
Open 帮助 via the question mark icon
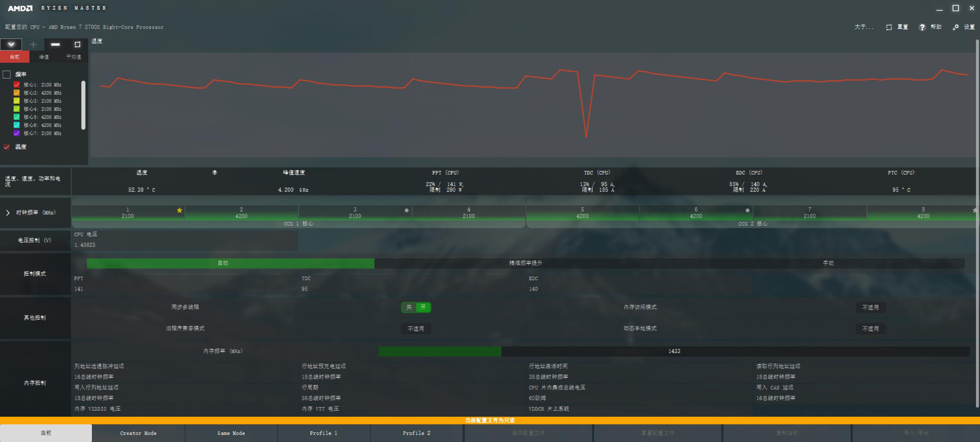click(x=922, y=27)
